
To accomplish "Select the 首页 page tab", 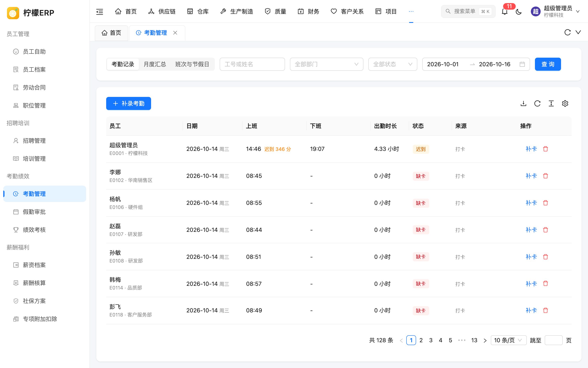I will click(111, 33).
